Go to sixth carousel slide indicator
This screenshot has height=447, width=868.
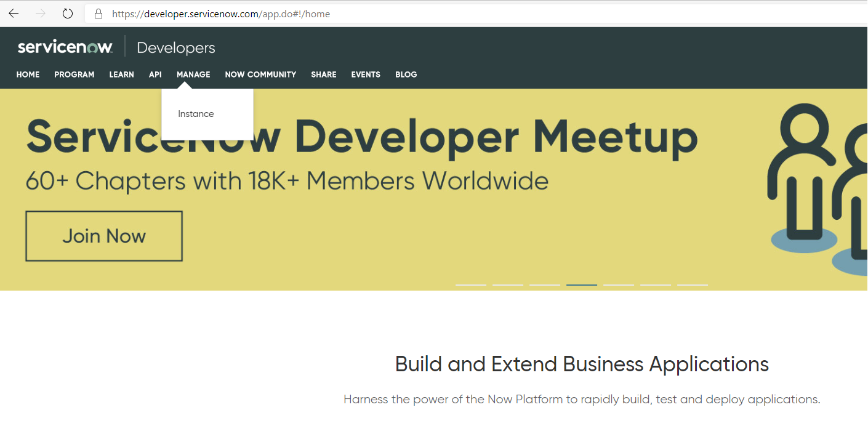coord(656,284)
